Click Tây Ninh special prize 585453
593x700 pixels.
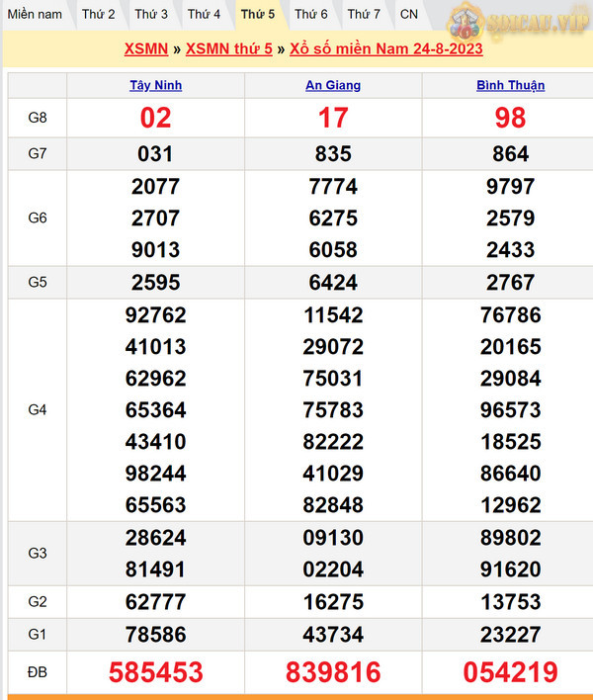coord(155,673)
